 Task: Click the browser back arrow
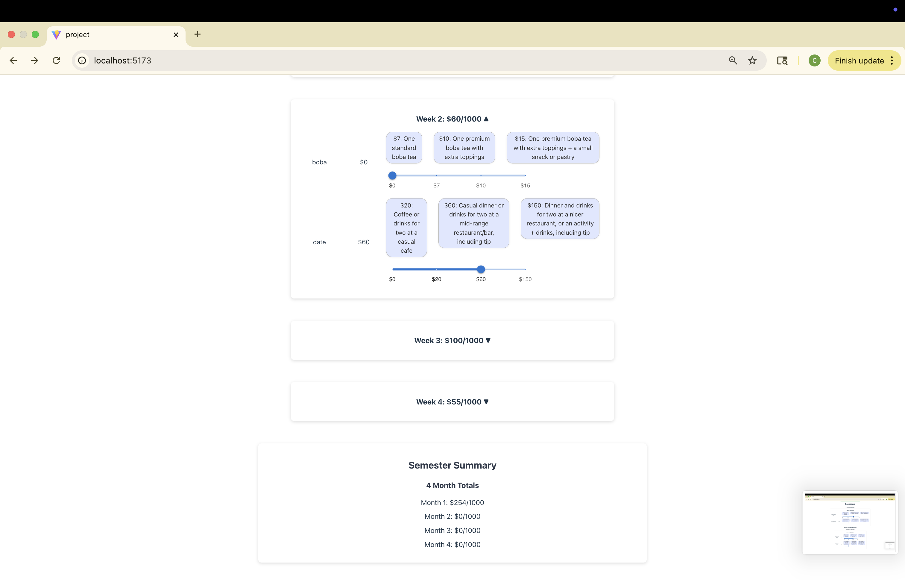pos(13,60)
